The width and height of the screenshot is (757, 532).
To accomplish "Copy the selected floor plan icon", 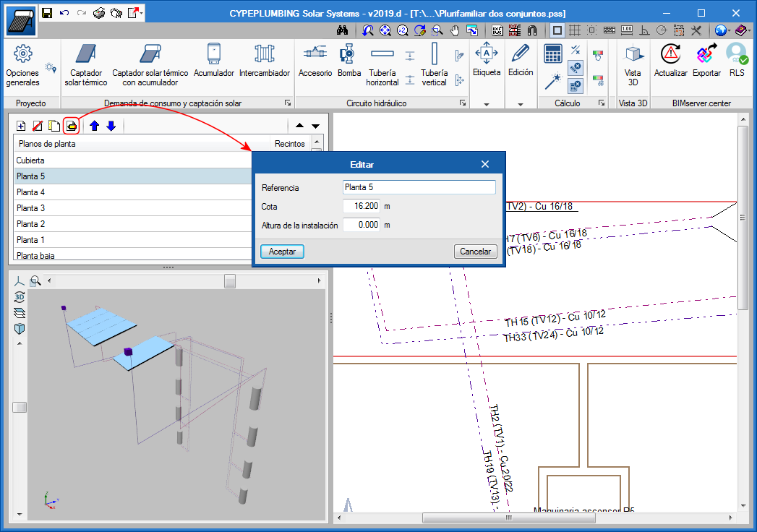I will pos(54,126).
